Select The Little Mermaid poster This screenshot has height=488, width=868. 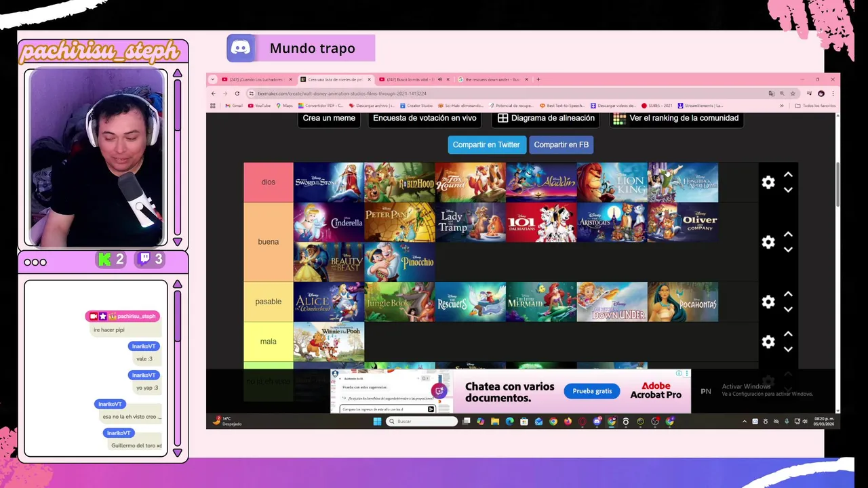click(541, 302)
